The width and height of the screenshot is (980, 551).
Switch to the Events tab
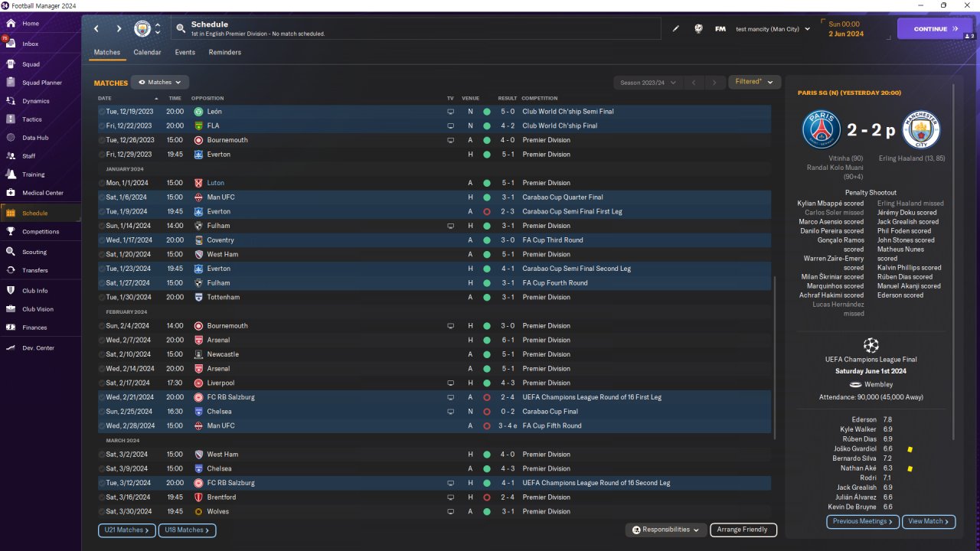click(185, 53)
